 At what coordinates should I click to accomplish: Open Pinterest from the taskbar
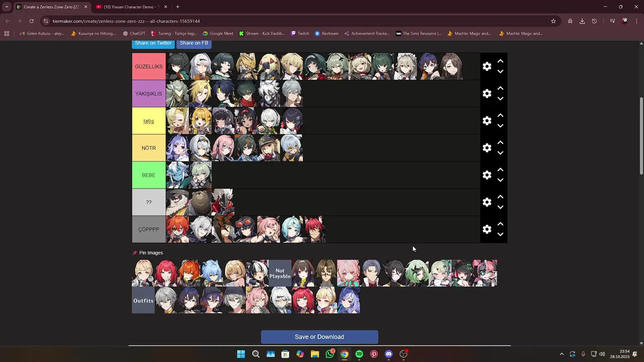[x=374, y=354]
